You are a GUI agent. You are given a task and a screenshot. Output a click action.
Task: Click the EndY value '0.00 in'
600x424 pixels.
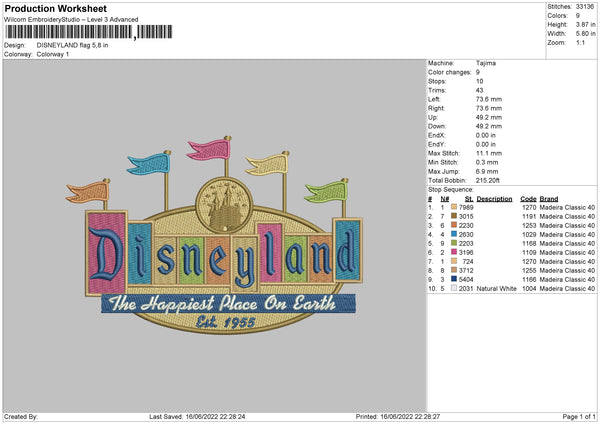click(x=486, y=144)
